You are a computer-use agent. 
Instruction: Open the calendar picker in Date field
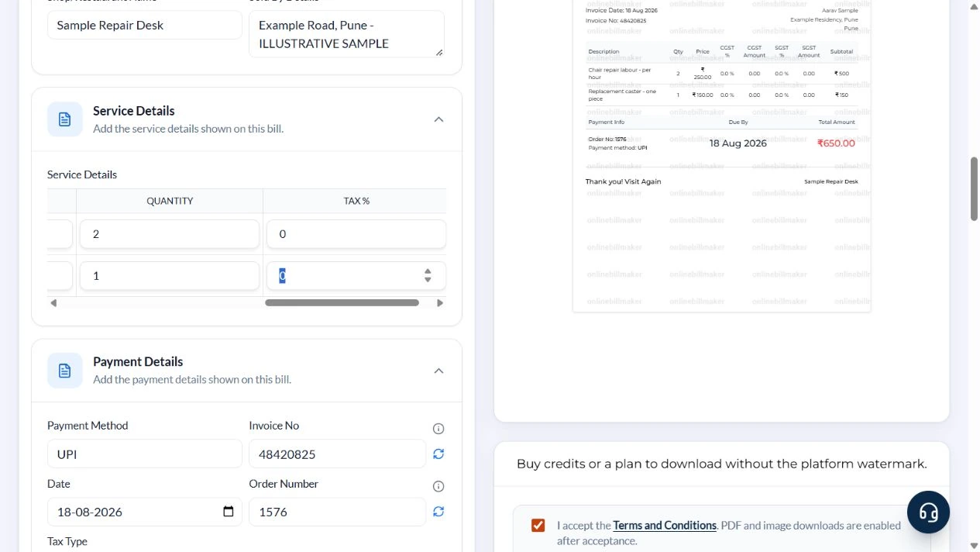[229, 512]
